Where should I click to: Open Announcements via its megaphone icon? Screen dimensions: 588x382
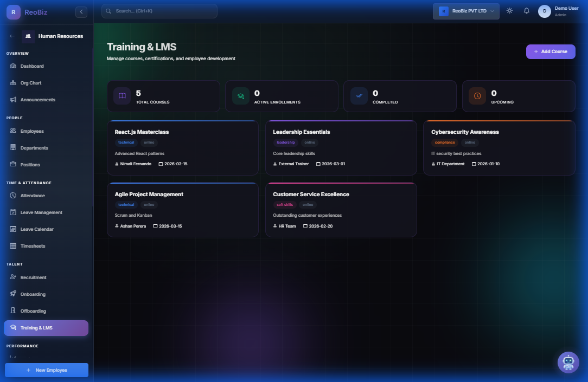tap(12, 100)
